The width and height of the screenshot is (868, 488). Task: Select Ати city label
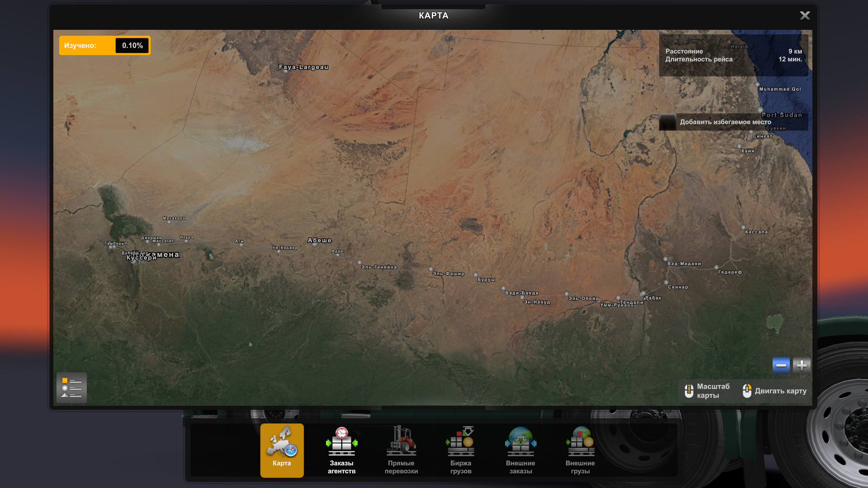click(239, 241)
